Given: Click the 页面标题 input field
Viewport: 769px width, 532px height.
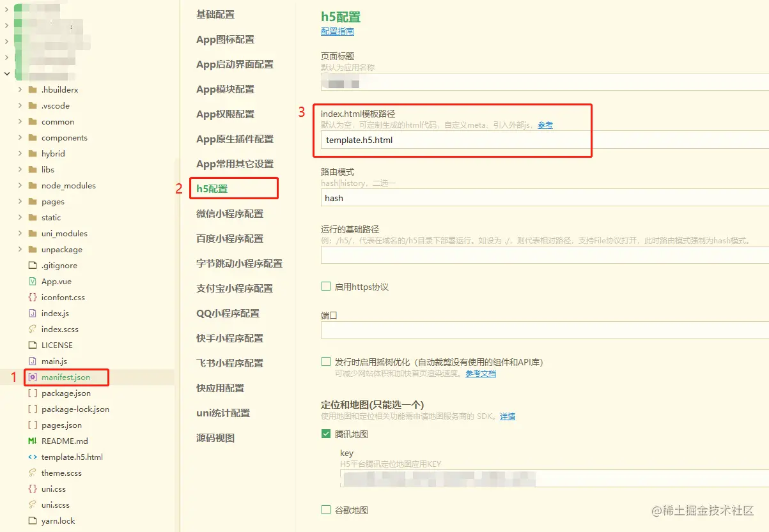Looking at the screenshot, I should click(x=545, y=82).
